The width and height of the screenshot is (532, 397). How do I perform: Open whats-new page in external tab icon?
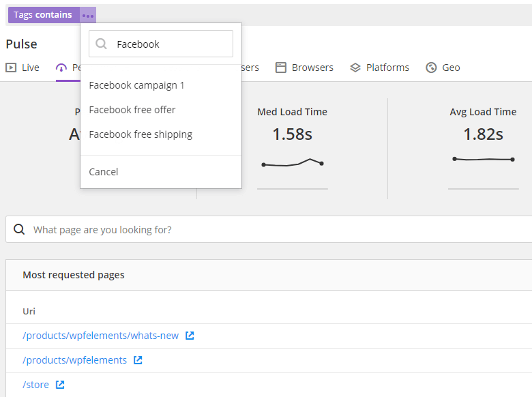pos(190,336)
